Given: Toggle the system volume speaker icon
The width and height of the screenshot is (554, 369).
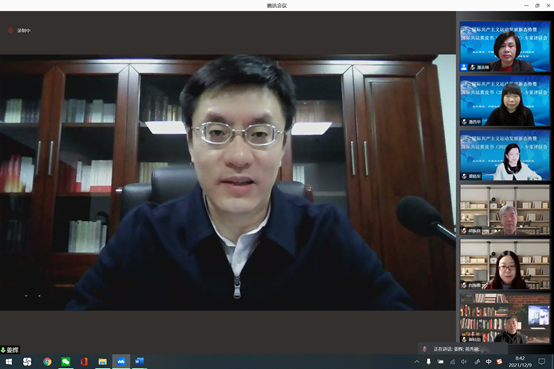Looking at the screenshot, I should coord(464,362).
